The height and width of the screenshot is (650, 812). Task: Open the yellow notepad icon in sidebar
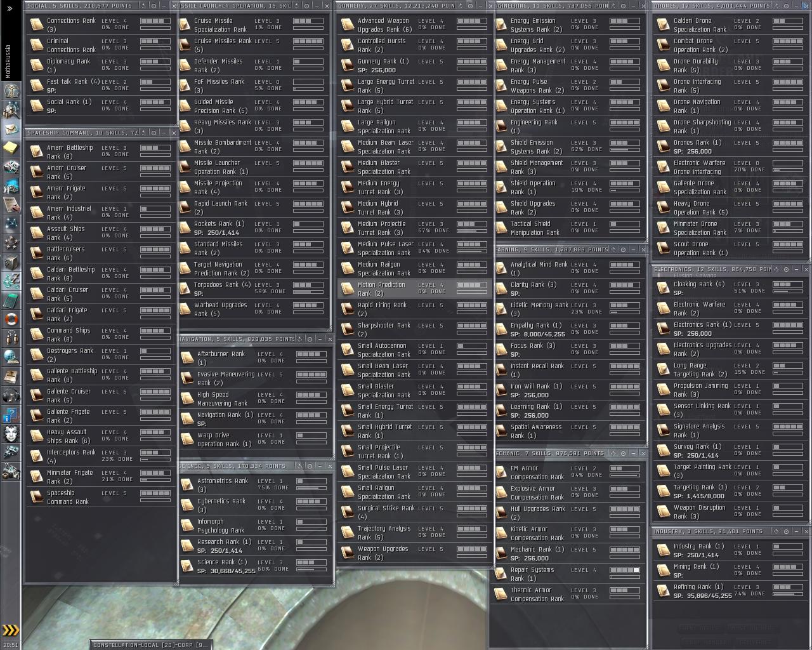coord(11,148)
